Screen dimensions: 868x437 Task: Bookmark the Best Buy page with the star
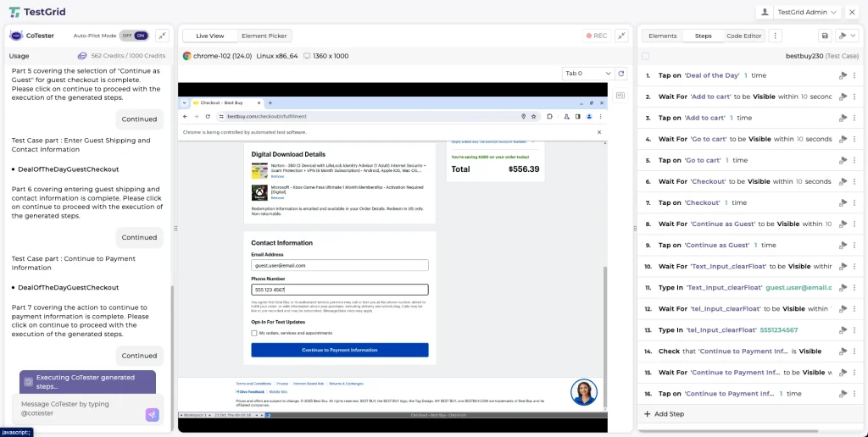click(534, 117)
